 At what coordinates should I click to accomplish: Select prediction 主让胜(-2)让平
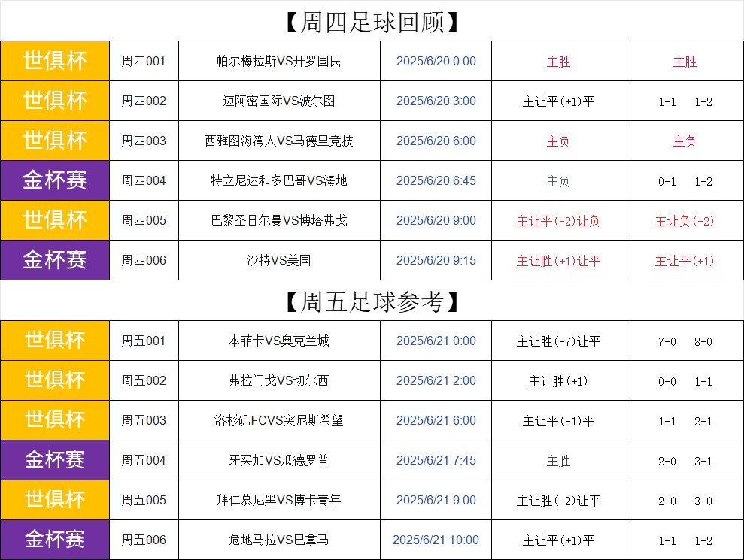point(558,501)
